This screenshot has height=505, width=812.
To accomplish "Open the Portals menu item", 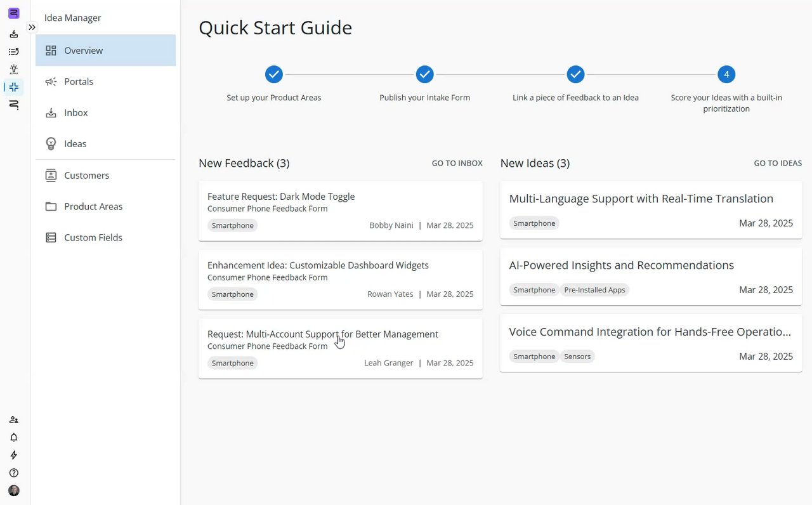I will (x=79, y=82).
